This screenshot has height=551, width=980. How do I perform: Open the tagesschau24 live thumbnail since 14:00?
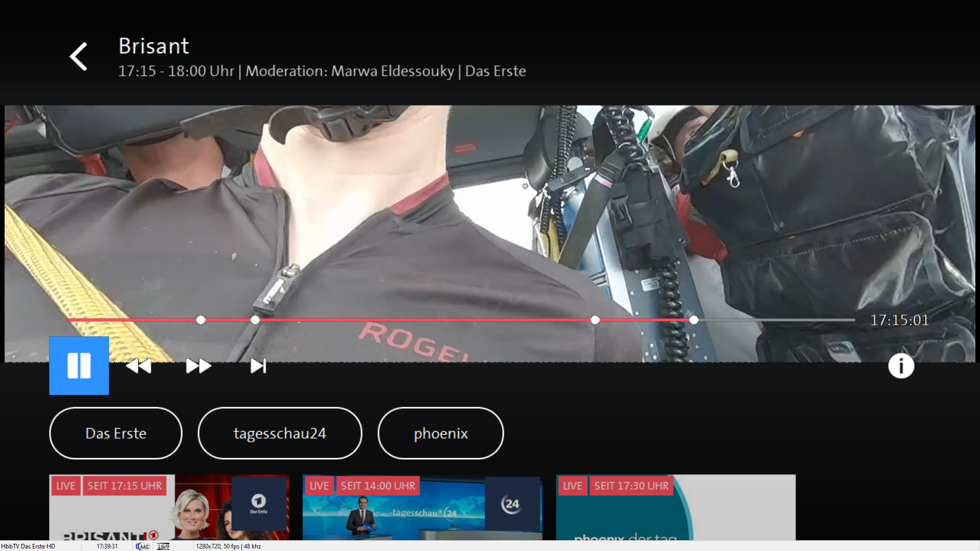422,507
